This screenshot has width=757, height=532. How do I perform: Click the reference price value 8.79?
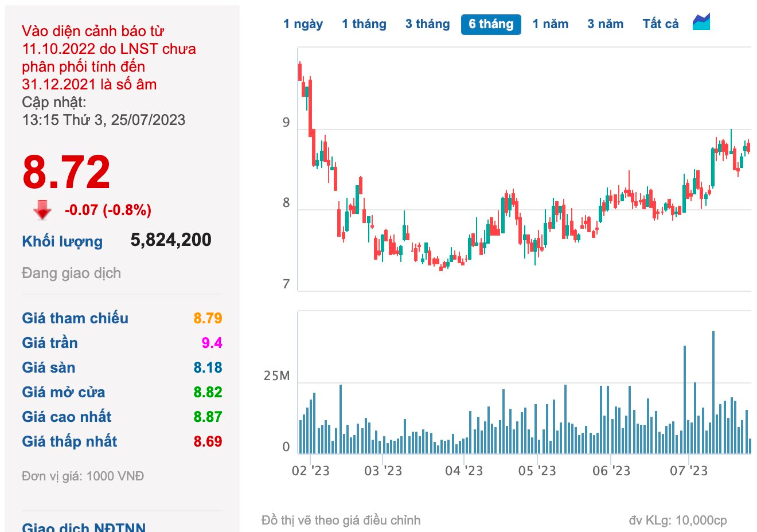coord(208,318)
